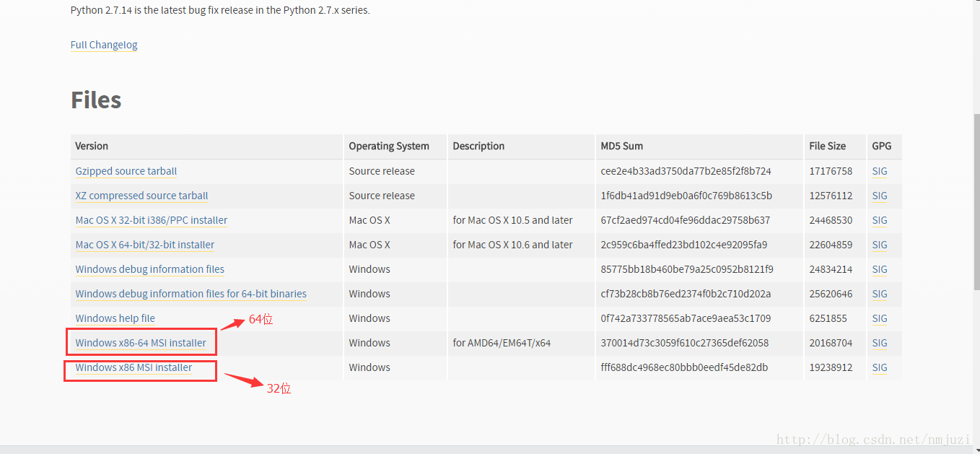Open SIG for Mac 32-bit installer
The image size is (980, 454).
(880, 220)
